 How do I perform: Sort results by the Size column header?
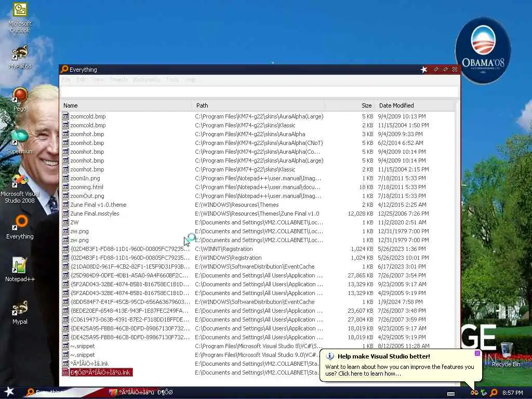point(350,105)
